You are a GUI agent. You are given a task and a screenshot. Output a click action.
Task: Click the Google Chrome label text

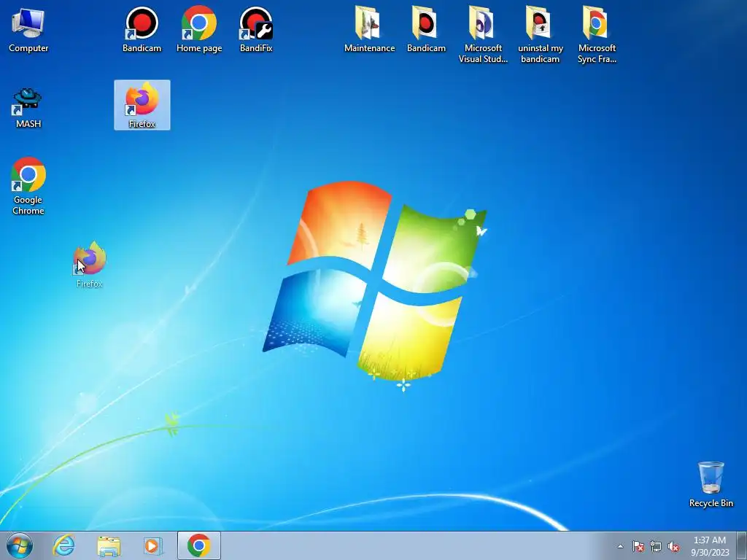click(x=28, y=205)
